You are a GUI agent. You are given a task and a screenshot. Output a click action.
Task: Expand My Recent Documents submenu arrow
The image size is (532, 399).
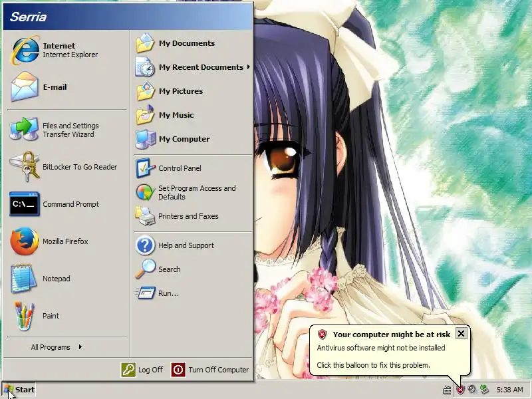248,67
